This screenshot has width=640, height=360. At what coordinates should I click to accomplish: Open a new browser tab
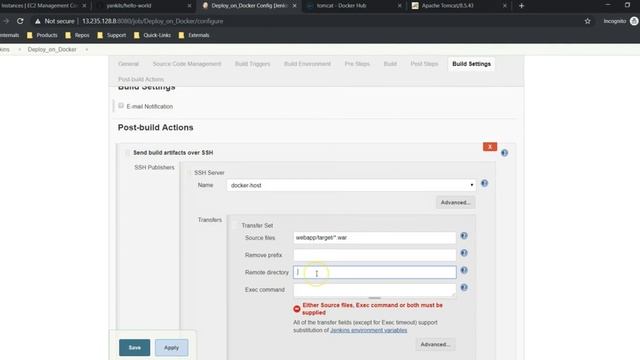point(521,6)
